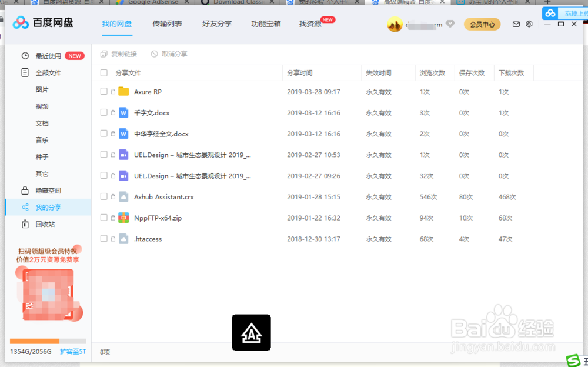Image resolution: width=588 pixels, height=367 pixels.
Task: Select 视频 category in sidebar
Action: tap(42, 106)
